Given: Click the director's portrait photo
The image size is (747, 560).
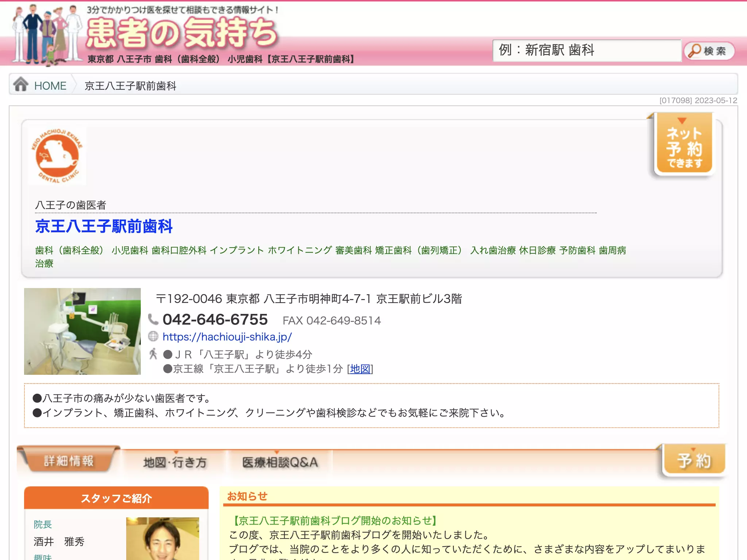Looking at the screenshot, I should click(x=163, y=538).
